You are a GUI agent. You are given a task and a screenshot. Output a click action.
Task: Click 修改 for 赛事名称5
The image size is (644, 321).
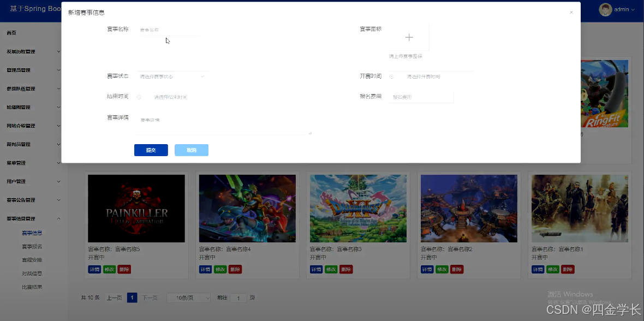[109, 269]
